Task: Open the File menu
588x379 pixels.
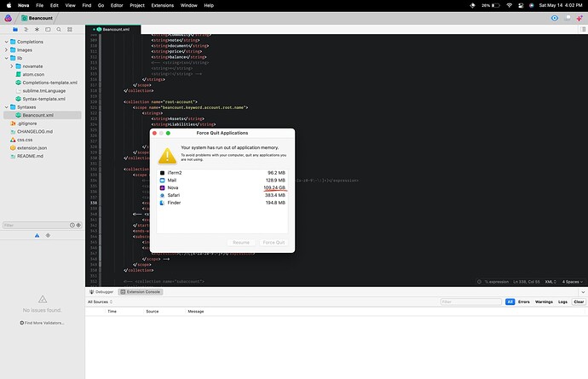Action: click(x=39, y=5)
